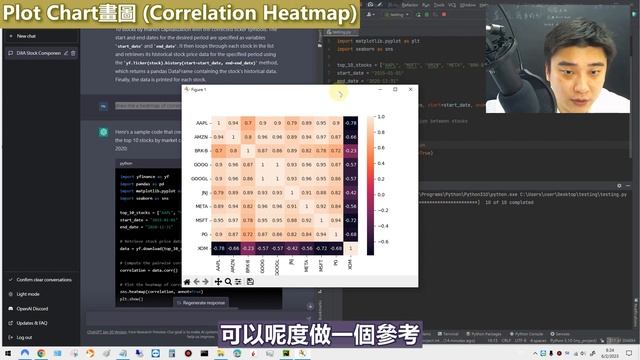Screen dimensions: 640x360
Task: Open the DJIA Stock Component conversation
Action: pyautogui.click(x=38, y=53)
